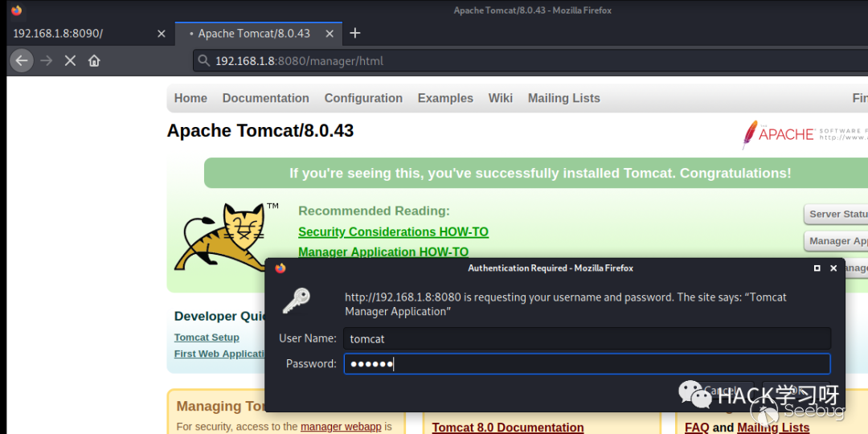Open the manager webapp link
Image resolution: width=868 pixels, height=434 pixels.
tap(341, 427)
